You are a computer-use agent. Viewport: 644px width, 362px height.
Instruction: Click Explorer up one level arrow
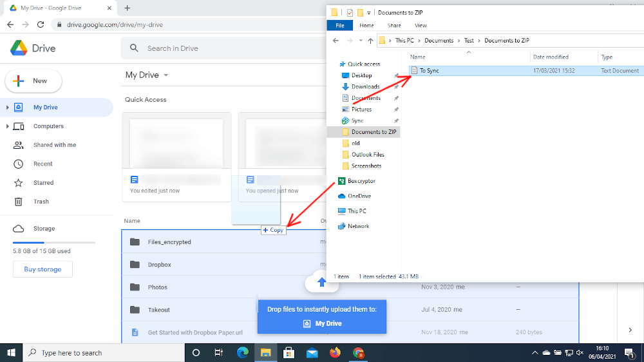[x=370, y=41]
